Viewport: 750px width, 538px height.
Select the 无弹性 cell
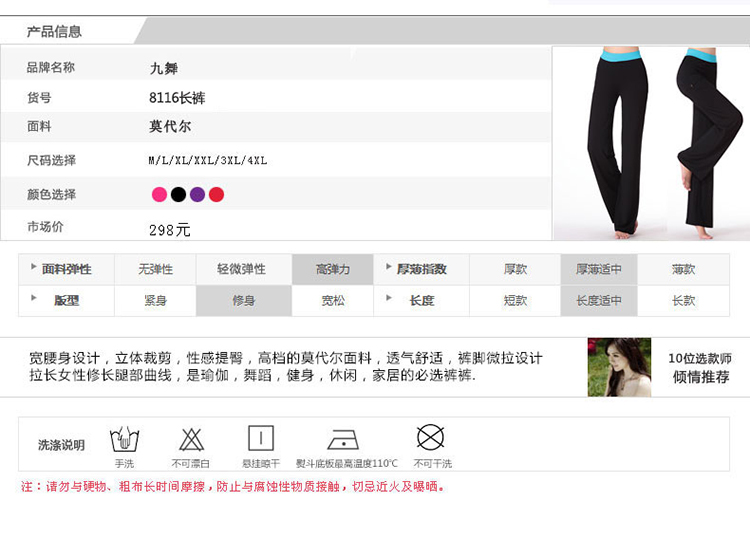tap(155, 269)
